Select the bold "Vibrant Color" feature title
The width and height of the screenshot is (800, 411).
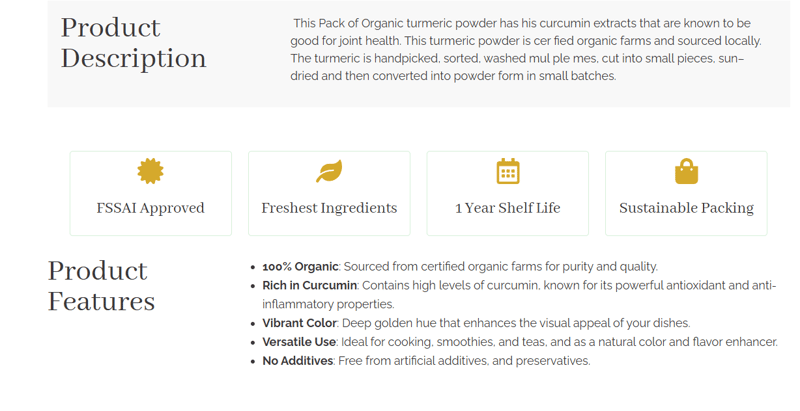click(299, 324)
